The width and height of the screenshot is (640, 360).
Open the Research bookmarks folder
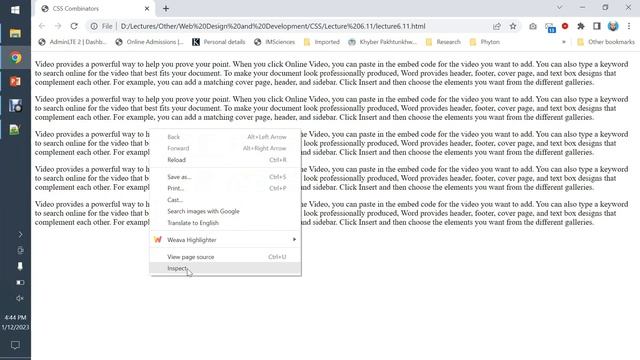(443, 42)
